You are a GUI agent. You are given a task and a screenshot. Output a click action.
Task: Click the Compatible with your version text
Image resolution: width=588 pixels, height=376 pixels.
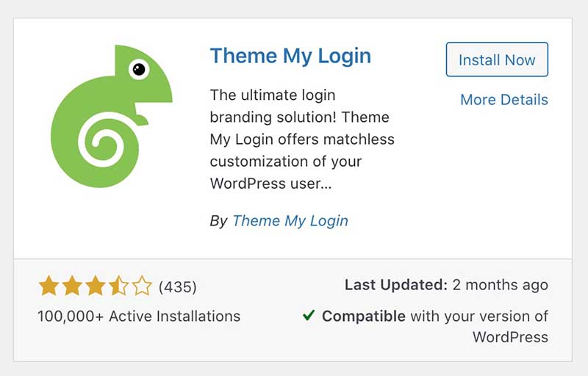[x=435, y=317]
